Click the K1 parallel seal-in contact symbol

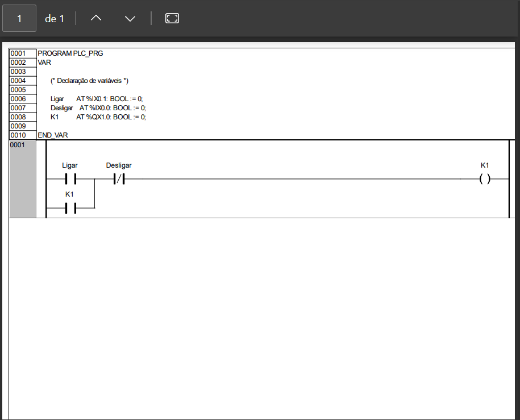tap(70, 209)
